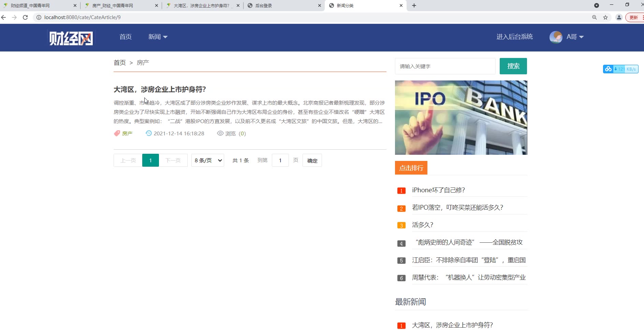Click the 下一页 pagination button
Image resolution: width=644 pixels, height=330 pixels.
point(173,160)
